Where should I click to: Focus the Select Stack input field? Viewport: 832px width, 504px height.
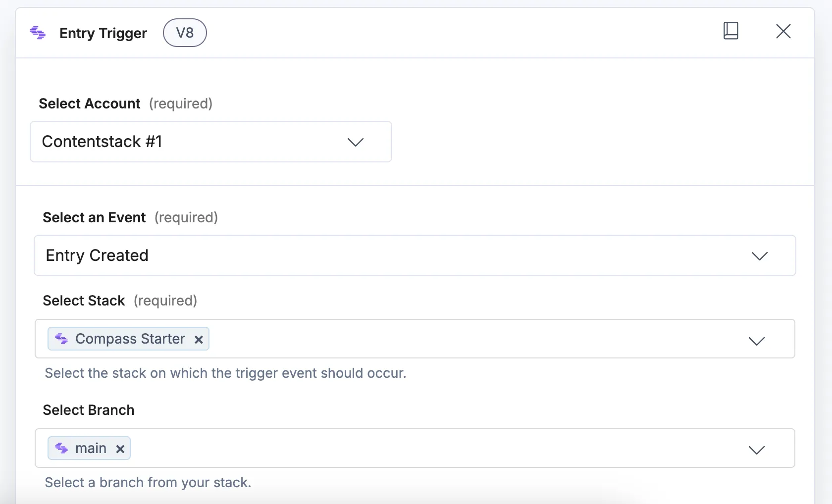pyautogui.click(x=415, y=339)
